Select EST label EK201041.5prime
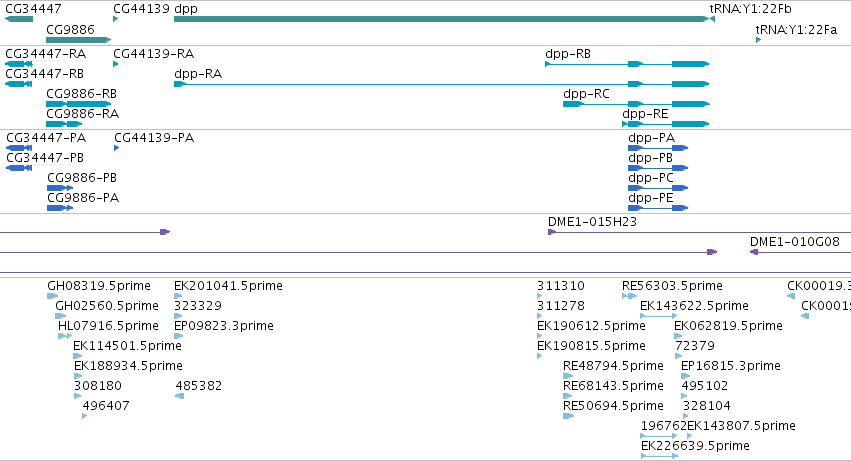Image resolution: width=851 pixels, height=461 pixels. pyautogui.click(x=228, y=286)
